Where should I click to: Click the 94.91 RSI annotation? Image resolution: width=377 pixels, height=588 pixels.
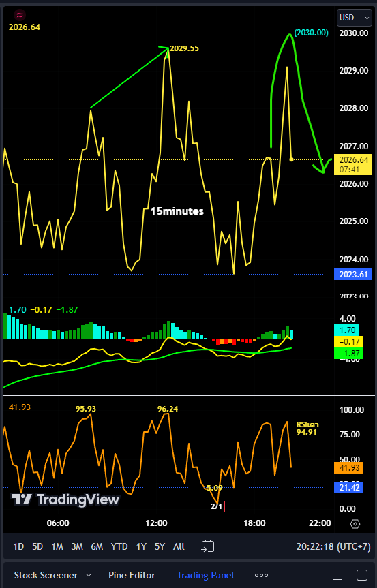(307, 432)
